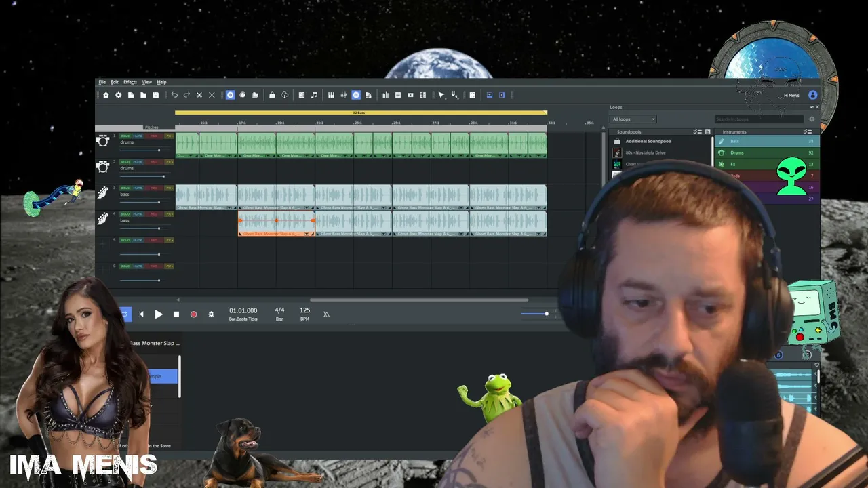Stop playback with the stop button
868x488 pixels.
coord(176,314)
